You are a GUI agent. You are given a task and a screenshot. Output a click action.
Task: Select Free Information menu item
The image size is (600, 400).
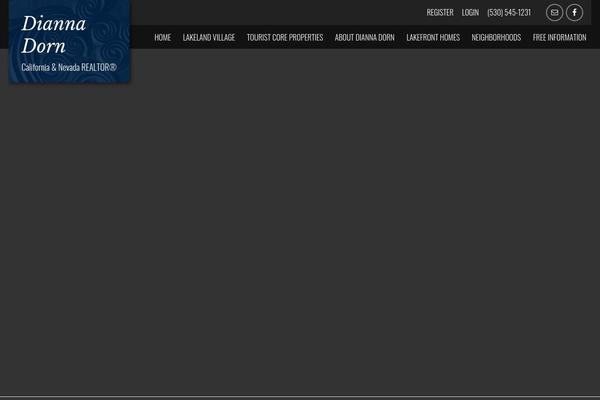click(x=559, y=38)
